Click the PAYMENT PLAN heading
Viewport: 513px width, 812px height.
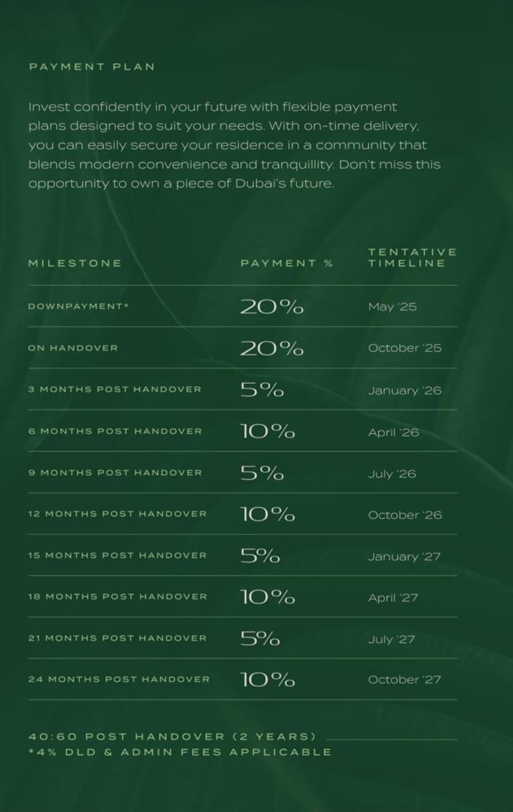tap(92, 67)
